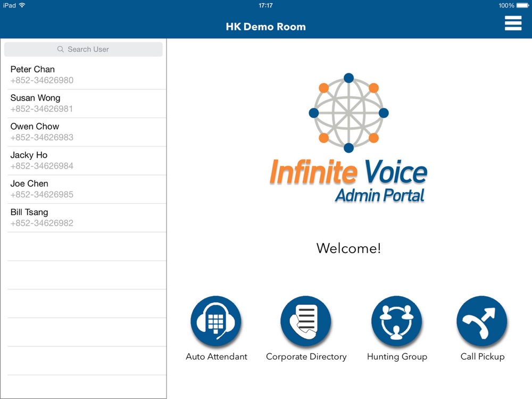Click phone number +852-34626980
Viewport: 532px width, 399px height.
point(41,80)
